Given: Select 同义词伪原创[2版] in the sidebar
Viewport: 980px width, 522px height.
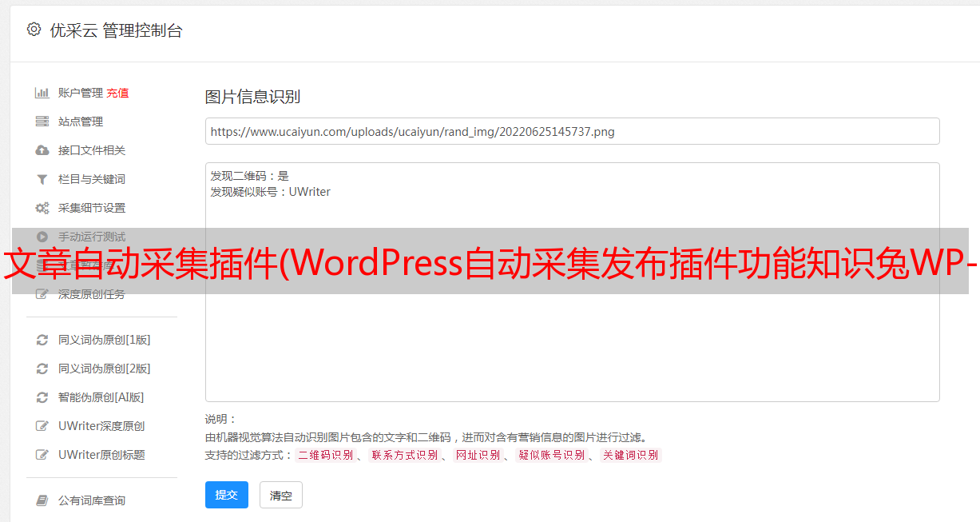Looking at the screenshot, I should click(105, 369).
